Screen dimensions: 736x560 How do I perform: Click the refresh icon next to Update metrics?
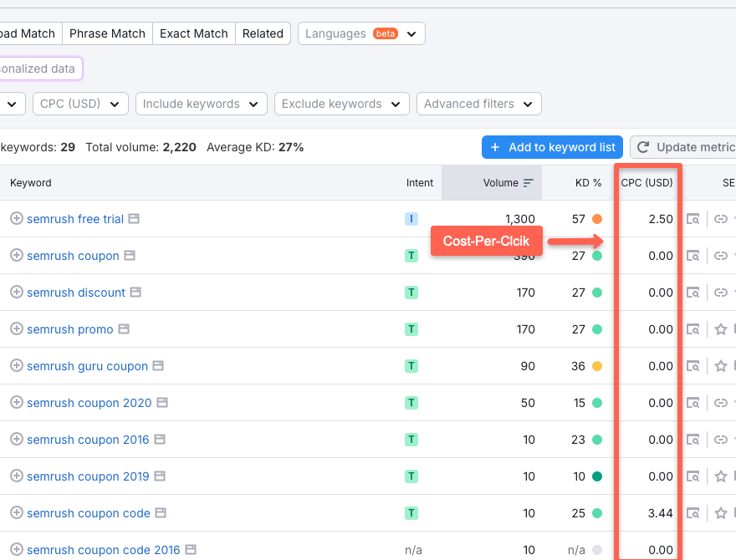[x=643, y=147]
